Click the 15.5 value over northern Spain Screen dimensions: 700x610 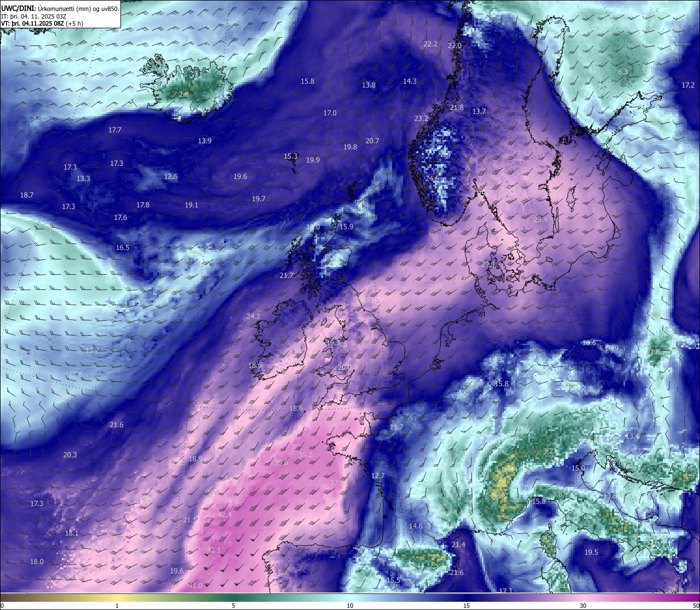(393, 580)
